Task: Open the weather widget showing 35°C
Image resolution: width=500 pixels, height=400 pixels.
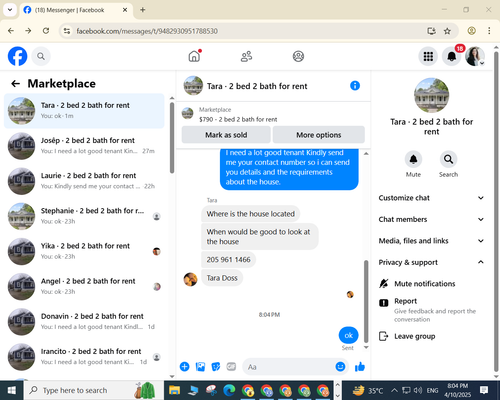Action: click(368, 390)
